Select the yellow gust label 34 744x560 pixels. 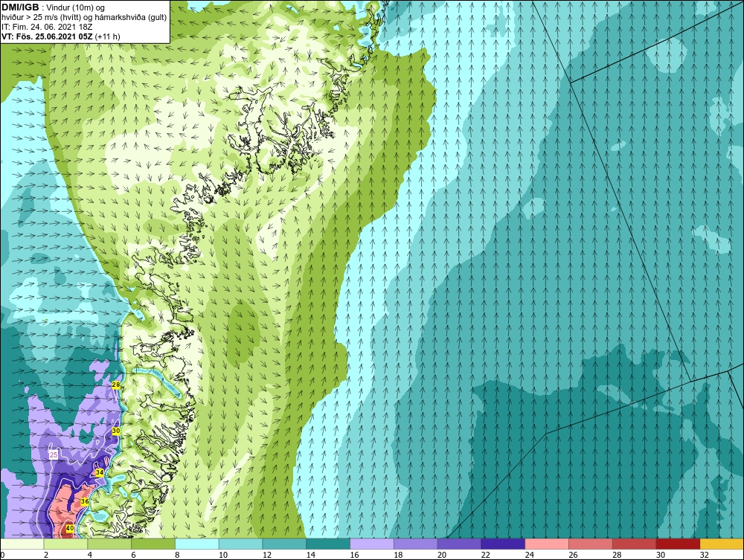[99, 473]
